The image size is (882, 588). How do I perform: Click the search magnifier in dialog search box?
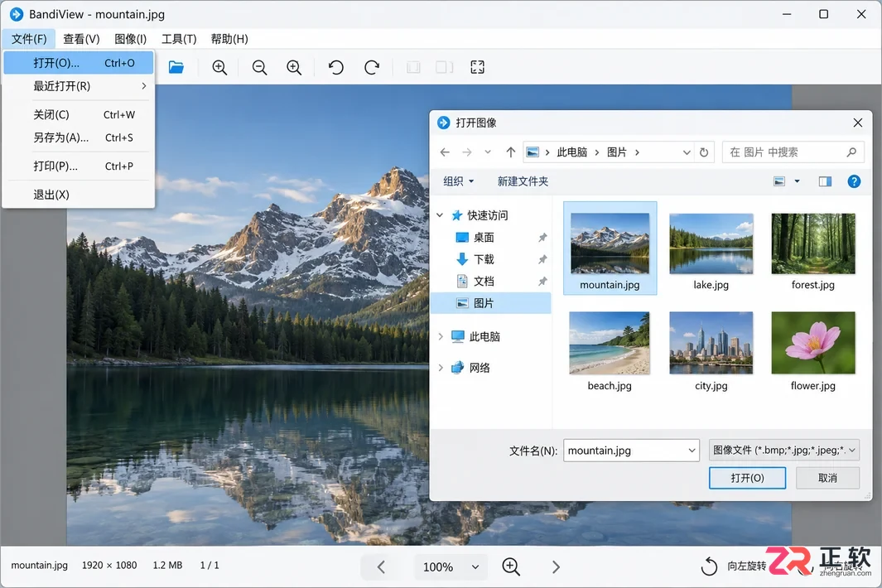point(851,152)
